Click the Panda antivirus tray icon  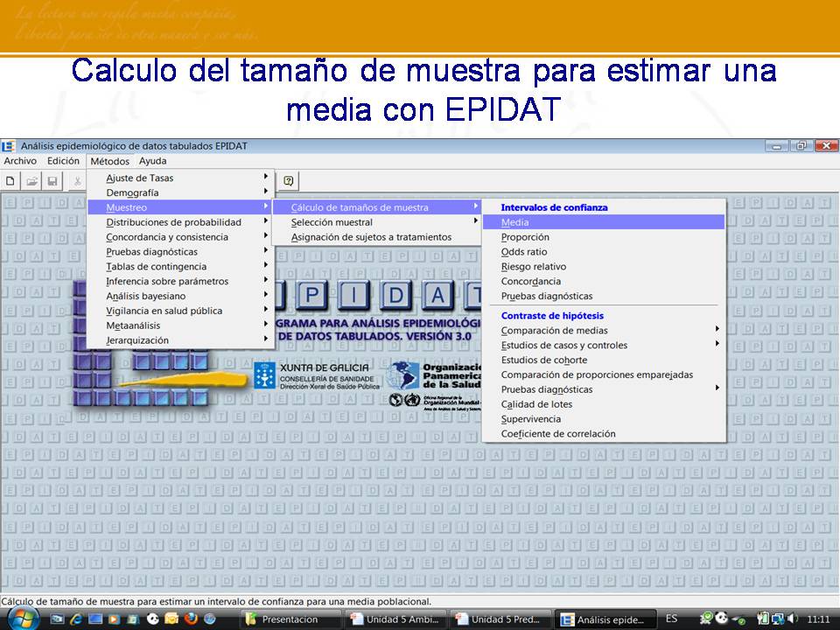pos(723,617)
